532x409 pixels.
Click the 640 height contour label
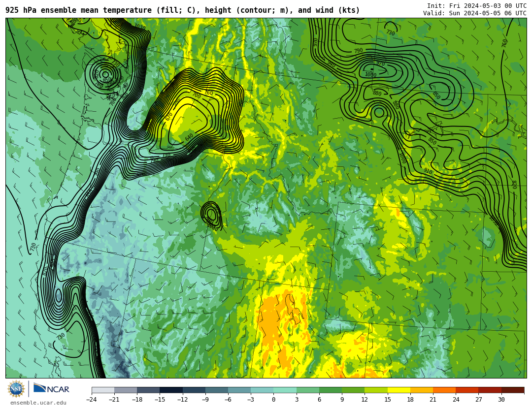coord(189,137)
